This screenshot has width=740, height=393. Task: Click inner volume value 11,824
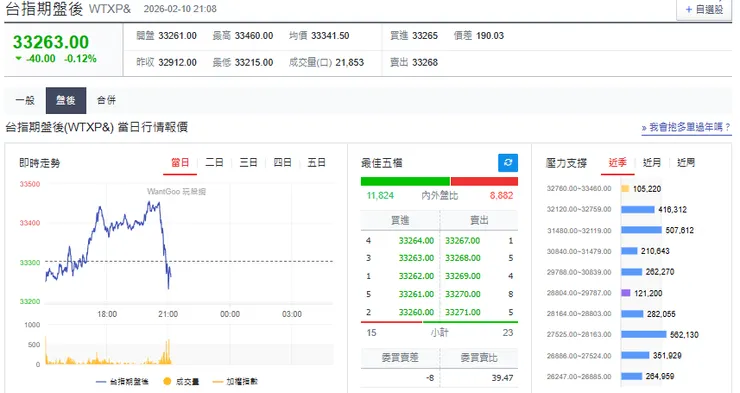coord(380,195)
